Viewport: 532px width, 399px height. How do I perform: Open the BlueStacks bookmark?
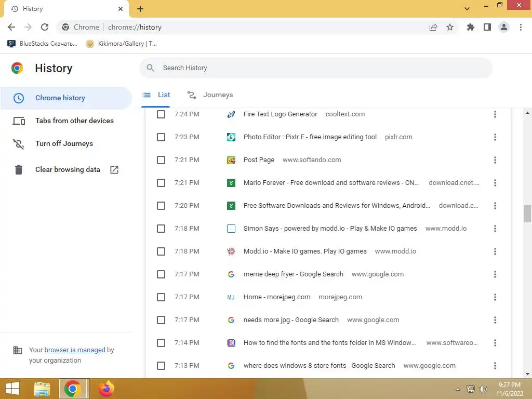click(x=43, y=44)
